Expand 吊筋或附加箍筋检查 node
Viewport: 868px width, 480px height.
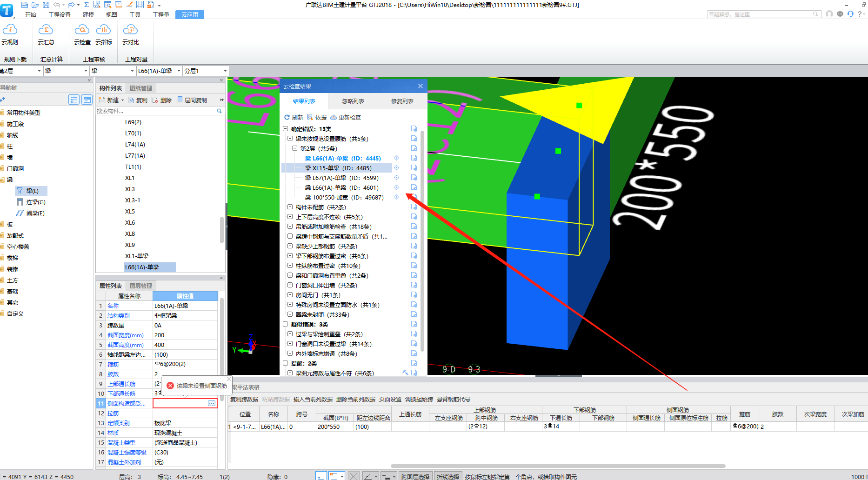[x=290, y=227]
